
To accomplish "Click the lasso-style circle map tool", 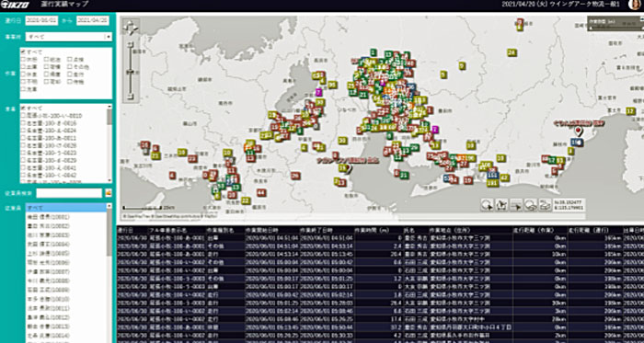I will [531, 204].
